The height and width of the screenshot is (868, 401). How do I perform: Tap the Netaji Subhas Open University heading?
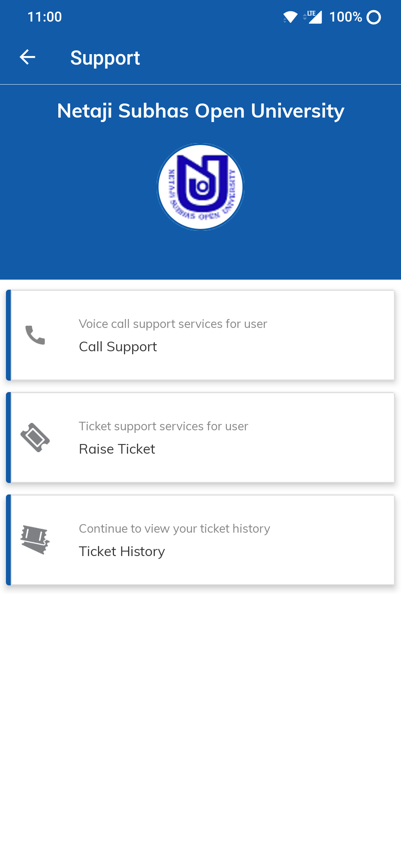click(200, 111)
